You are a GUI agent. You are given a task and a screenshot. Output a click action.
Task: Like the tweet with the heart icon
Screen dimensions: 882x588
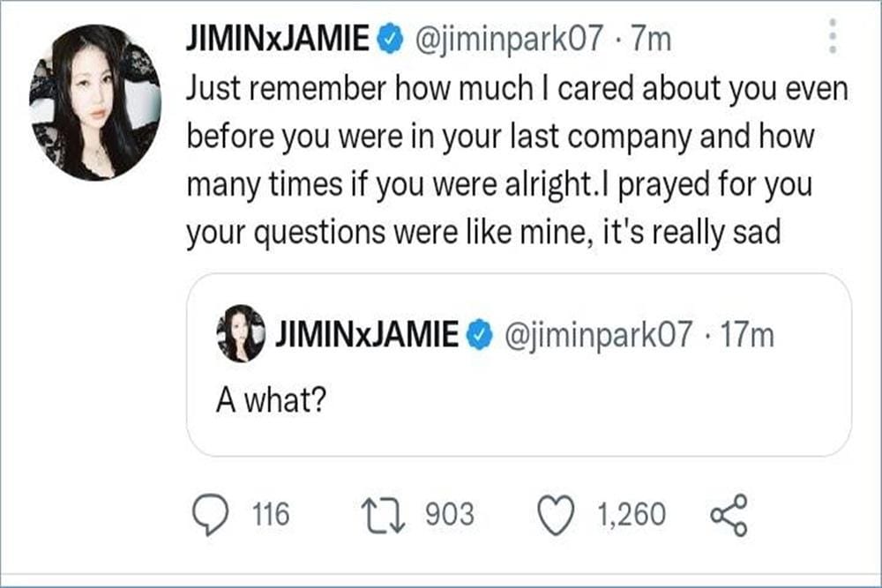click(556, 514)
